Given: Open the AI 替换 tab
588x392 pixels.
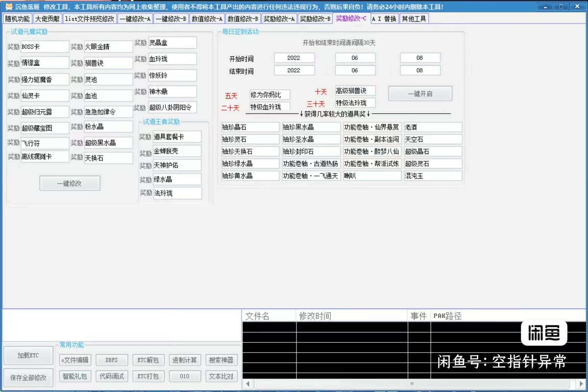Looking at the screenshot, I should [384, 19].
